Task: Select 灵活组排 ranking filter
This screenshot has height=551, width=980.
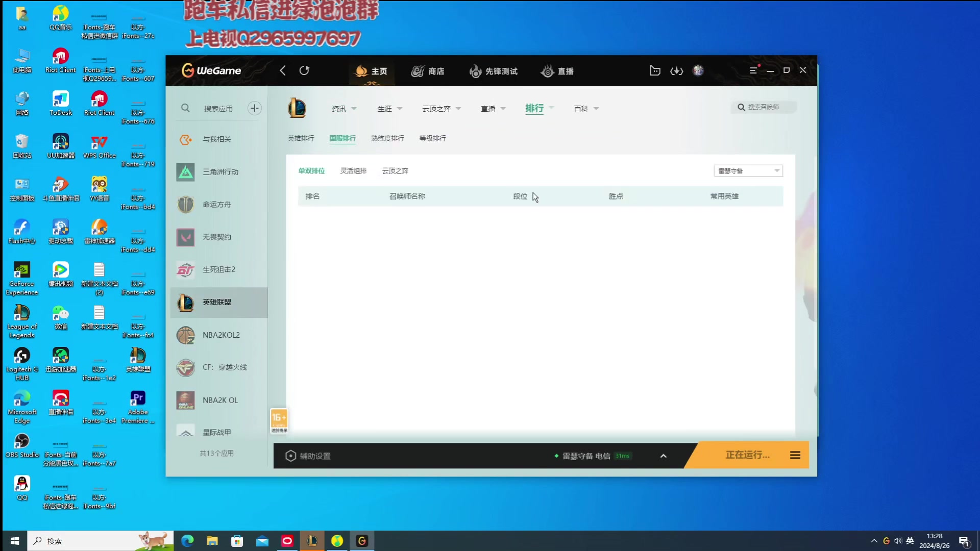Action: click(353, 171)
